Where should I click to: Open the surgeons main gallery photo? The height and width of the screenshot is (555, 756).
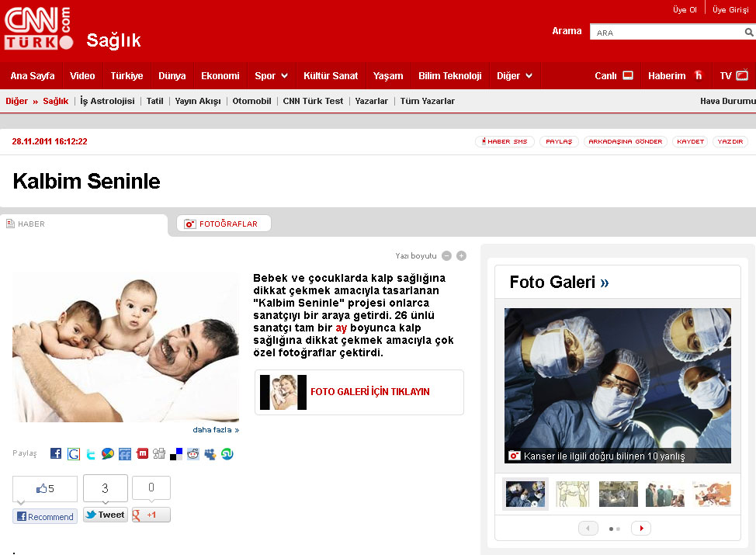618,386
